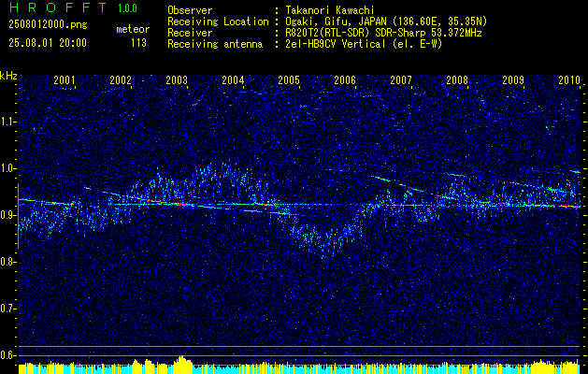Click the 2009 time marker
Image resolution: width=588 pixels, height=374 pixels.
pyautogui.click(x=513, y=79)
